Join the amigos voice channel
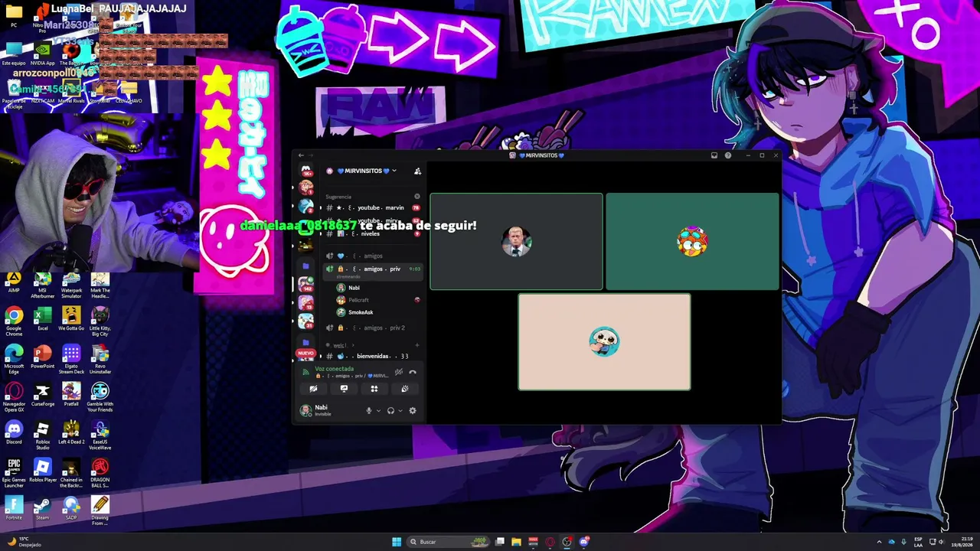 (374, 256)
